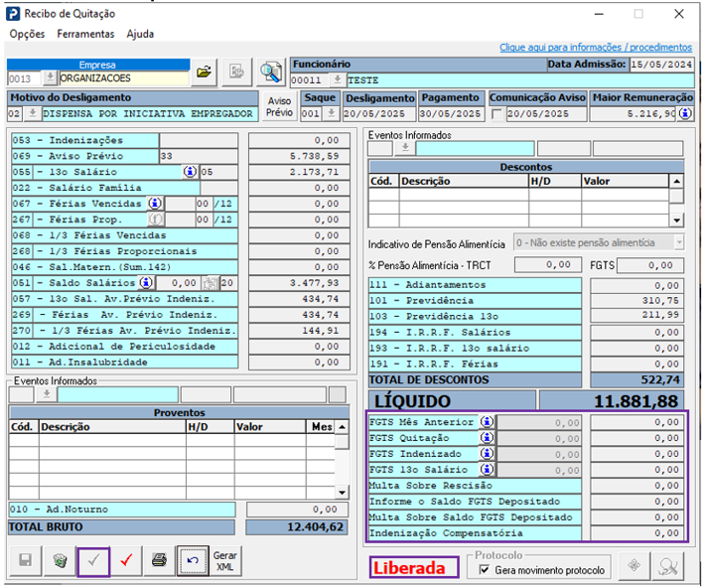703x588 pixels.
Task: Click the Aviso Prévio button
Action: coord(279,106)
